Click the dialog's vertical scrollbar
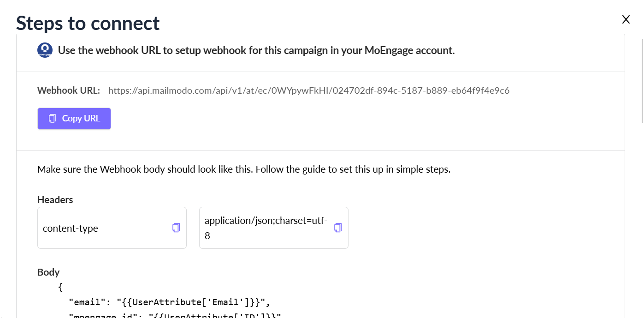 coord(642,81)
